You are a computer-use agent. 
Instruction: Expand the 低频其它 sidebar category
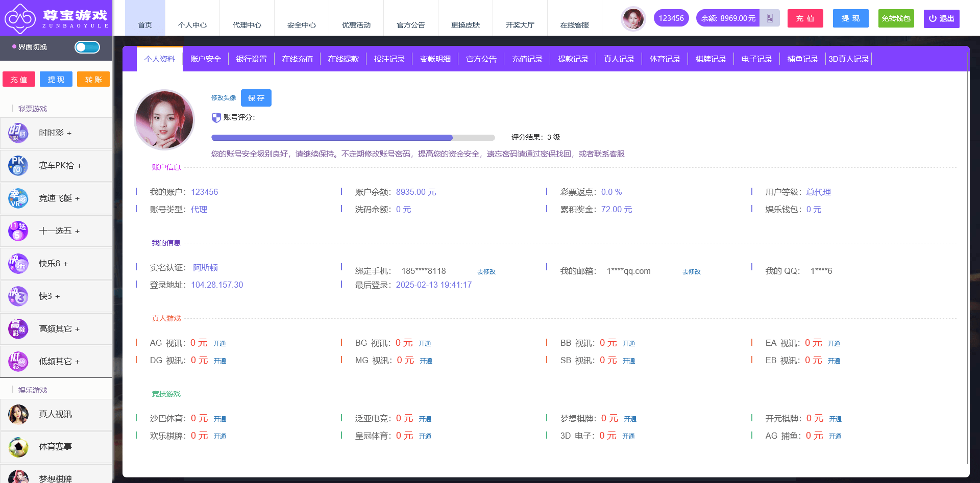[59, 362]
